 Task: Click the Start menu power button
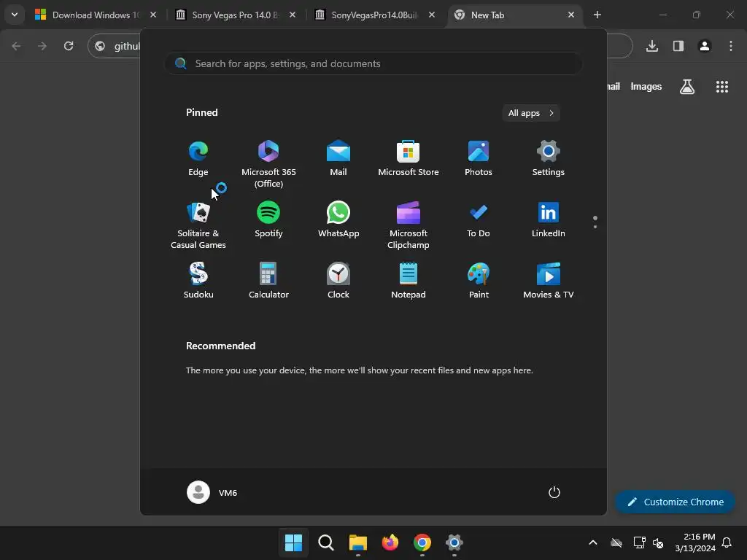pyautogui.click(x=554, y=492)
